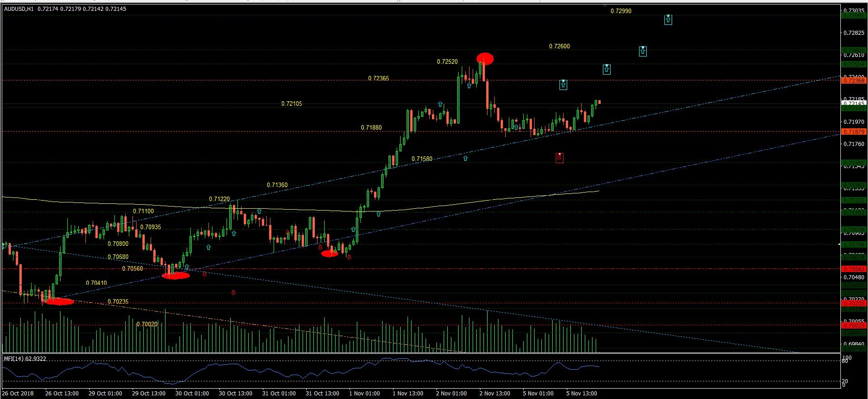Select cyan up arrow right of 0.71580
The width and height of the screenshot is (868, 399).
point(465,158)
